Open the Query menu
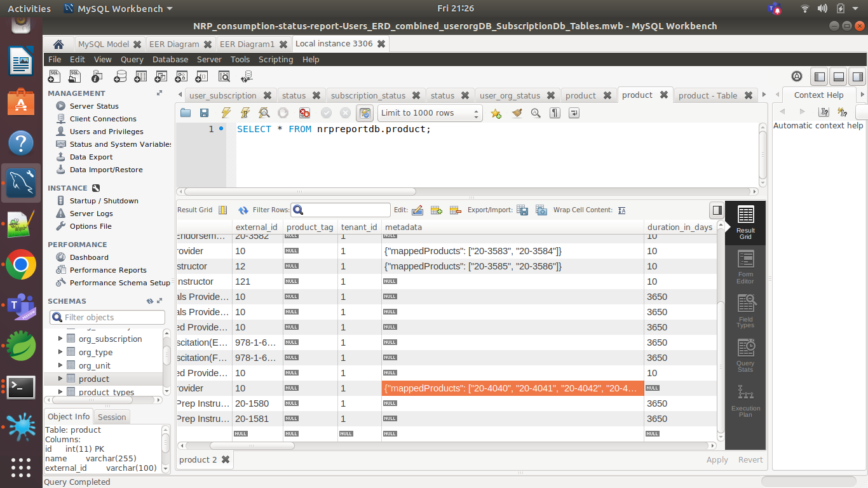 point(132,59)
